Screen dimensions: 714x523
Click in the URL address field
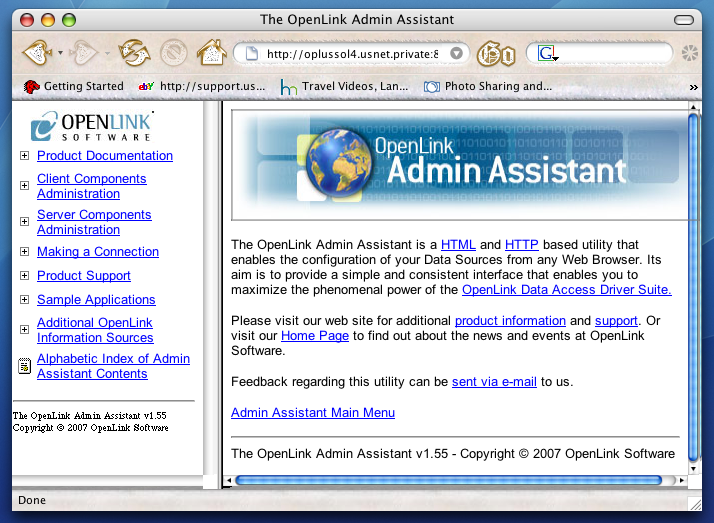(x=350, y=53)
